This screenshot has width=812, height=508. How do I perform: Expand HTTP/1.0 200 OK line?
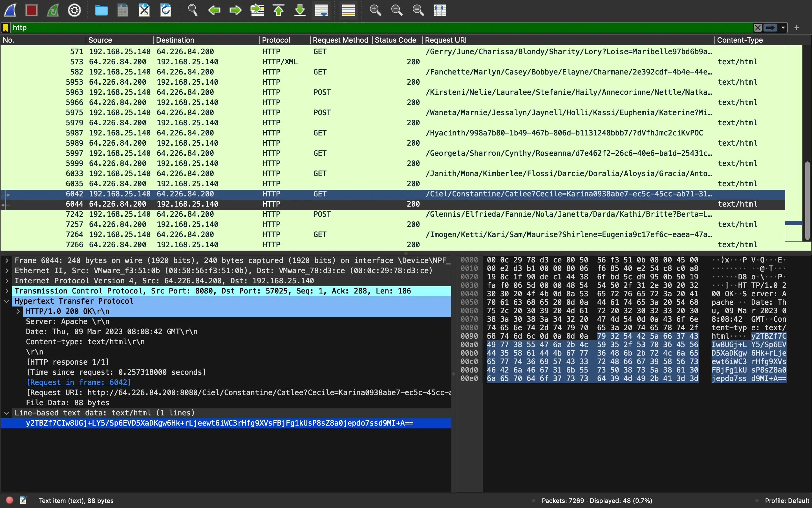pyautogui.click(x=18, y=311)
